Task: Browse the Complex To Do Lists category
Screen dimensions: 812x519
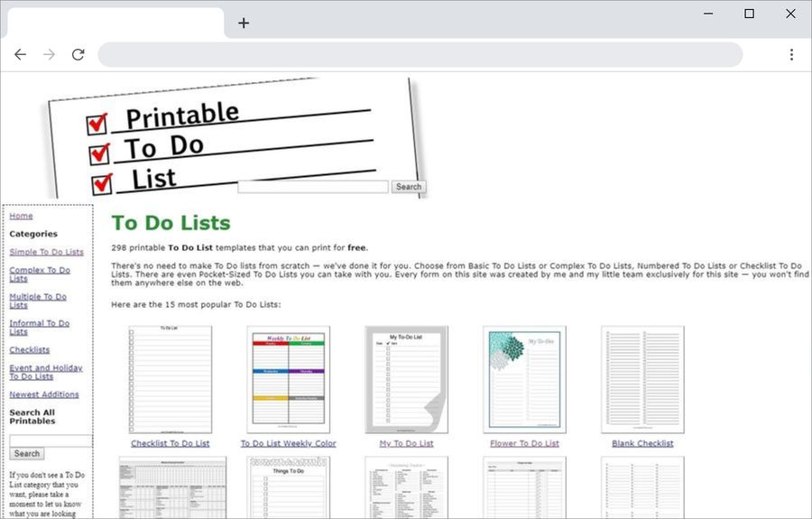Action: point(39,274)
